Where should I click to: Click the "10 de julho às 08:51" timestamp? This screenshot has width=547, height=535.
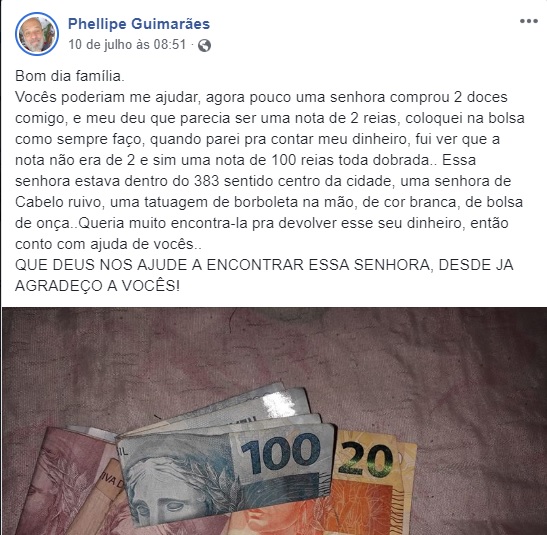coord(127,45)
